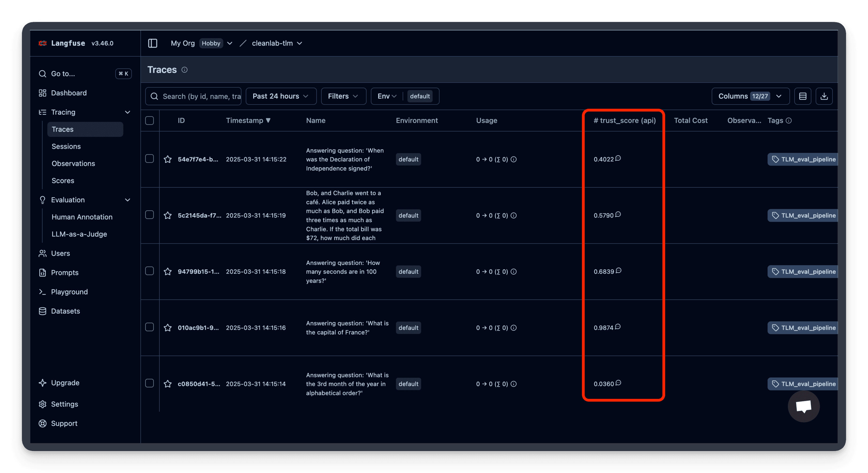Screen dimensions: 868x473
Task: Collapse the Evaluation section chevron
Action: (128, 199)
